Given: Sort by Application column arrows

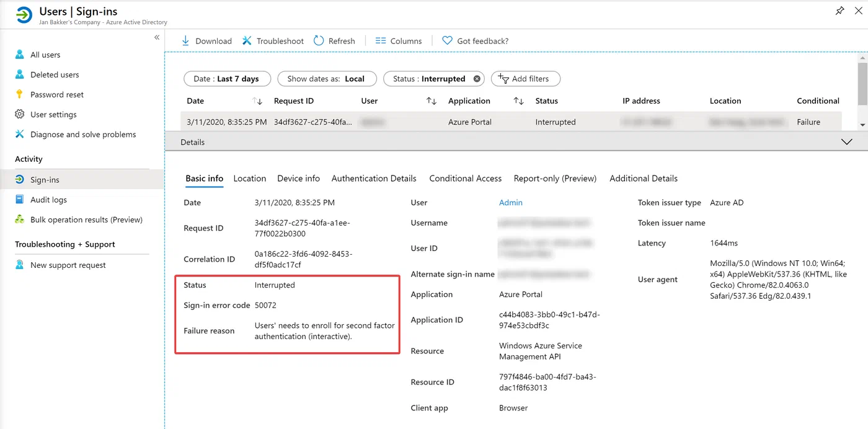Looking at the screenshot, I should (x=519, y=101).
